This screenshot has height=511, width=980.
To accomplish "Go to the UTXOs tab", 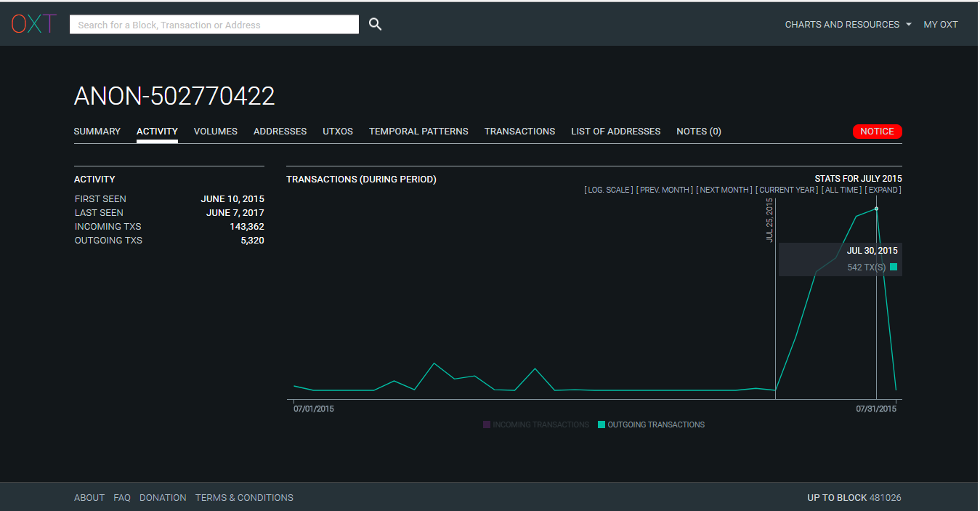I will (338, 132).
